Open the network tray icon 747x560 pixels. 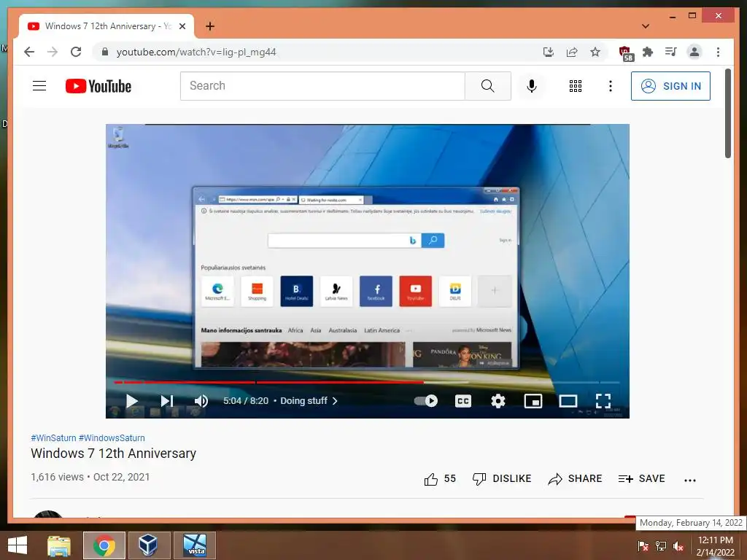(x=661, y=546)
